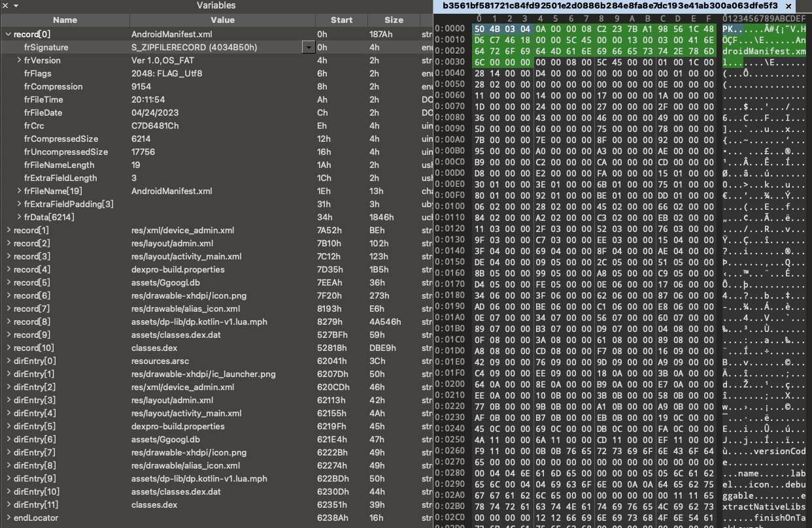Screen dimensions: 812x528
Task: Expand the record[9] node
Action: click(8, 335)
